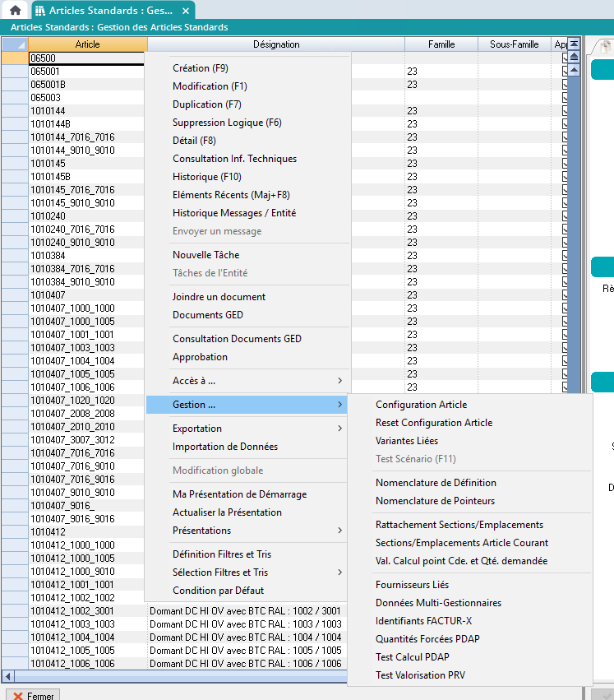Toggle the checkbox in the 06500 row

pos(564,58)
